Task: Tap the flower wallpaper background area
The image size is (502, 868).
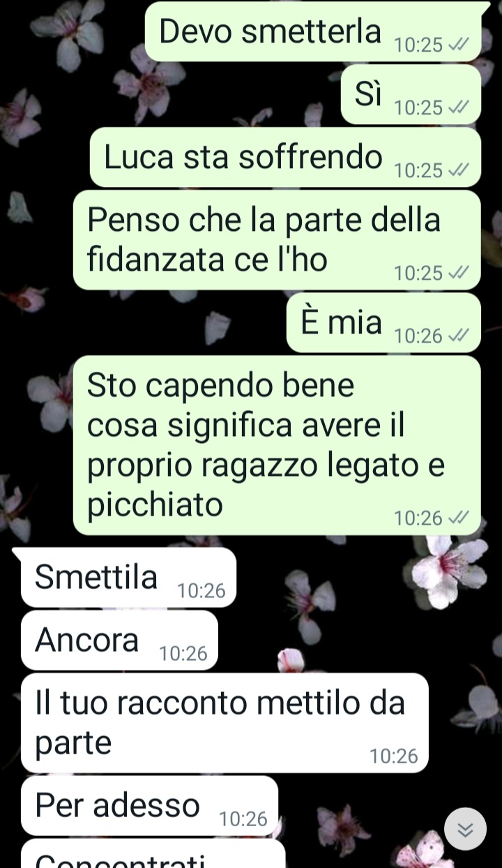Action: 363,614
